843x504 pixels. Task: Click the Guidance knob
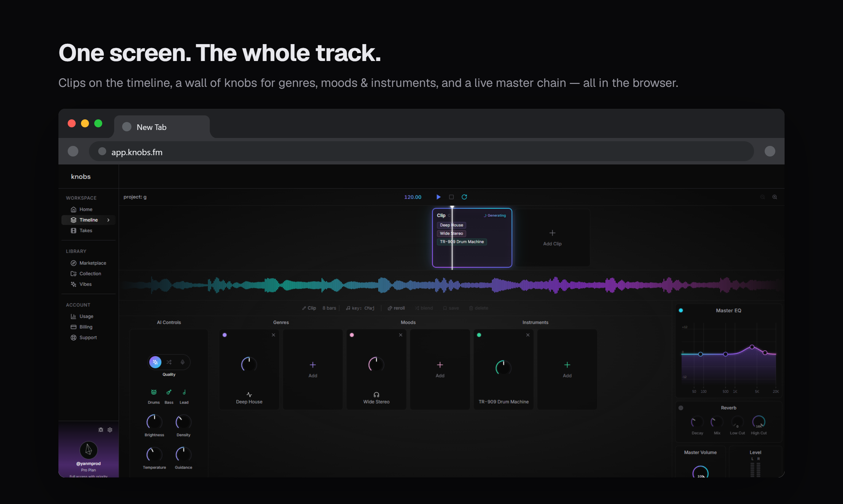pos(184,455)
